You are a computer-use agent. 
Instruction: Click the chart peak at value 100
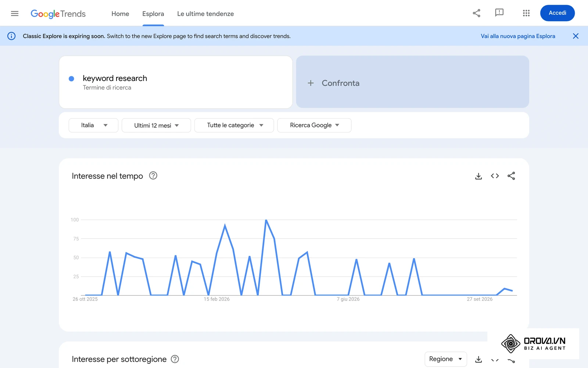pos(266,220)
